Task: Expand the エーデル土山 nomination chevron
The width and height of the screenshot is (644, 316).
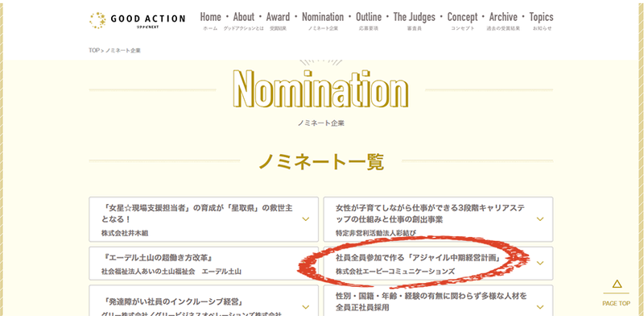Action: pyautogui.click(x=306, y=264)
